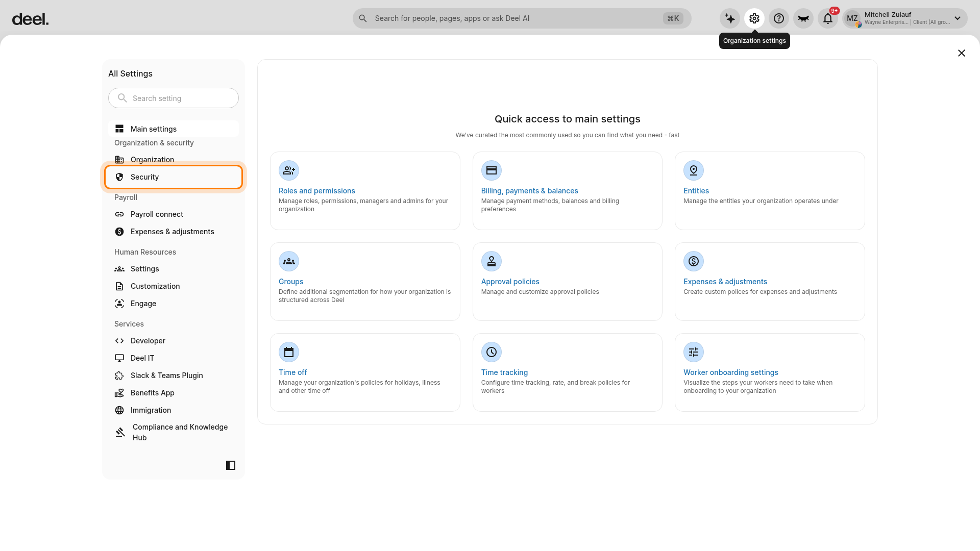Open Roles and permissions link
Image resolution: width=980 pixels, height=551 pixels.
[x=317, y=191]
